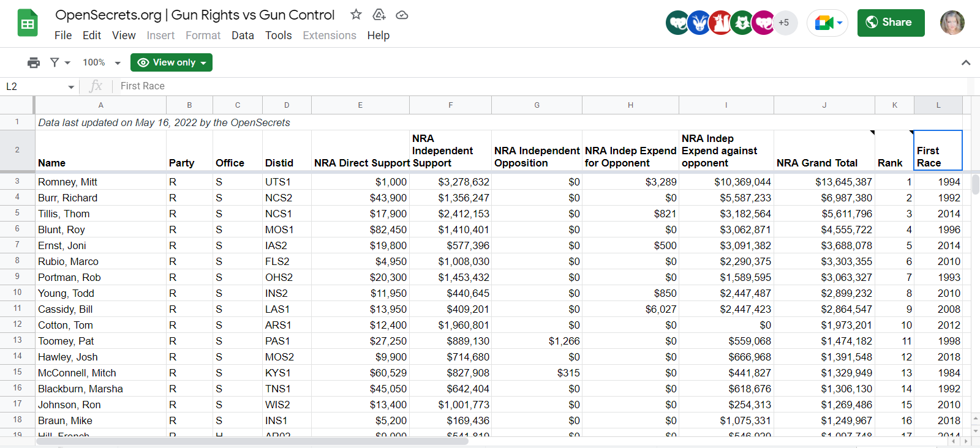Select column A header
The image size is (980, 448).
click(101, 105)
